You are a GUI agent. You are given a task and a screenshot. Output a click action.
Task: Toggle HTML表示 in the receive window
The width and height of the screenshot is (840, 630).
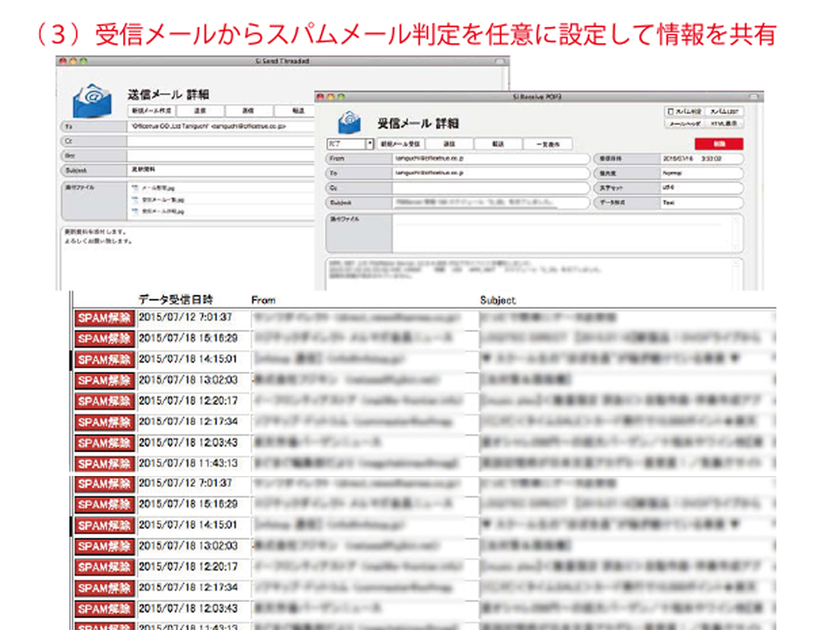(723, 124)
